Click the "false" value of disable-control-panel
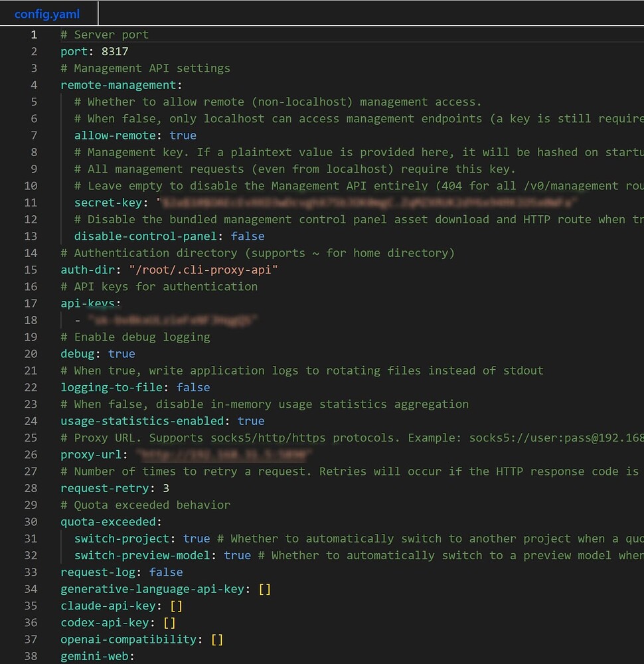 (x=248, y=236)
